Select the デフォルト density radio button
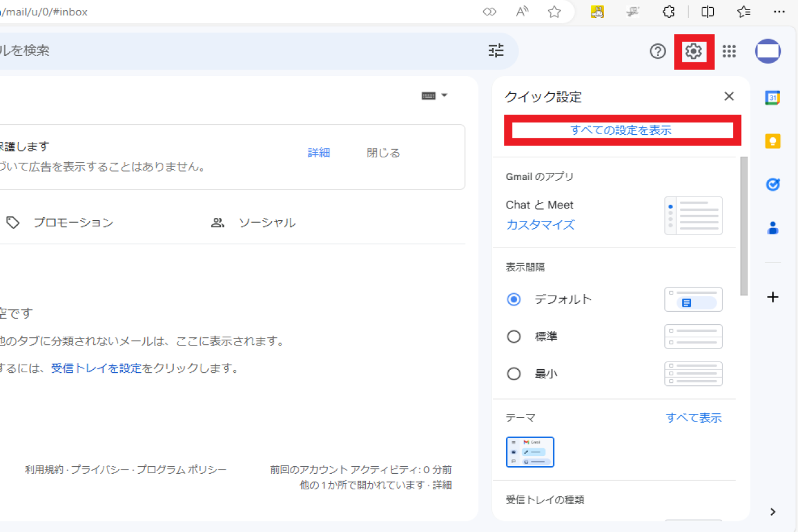798x532 pixels. tap(514, 300)
